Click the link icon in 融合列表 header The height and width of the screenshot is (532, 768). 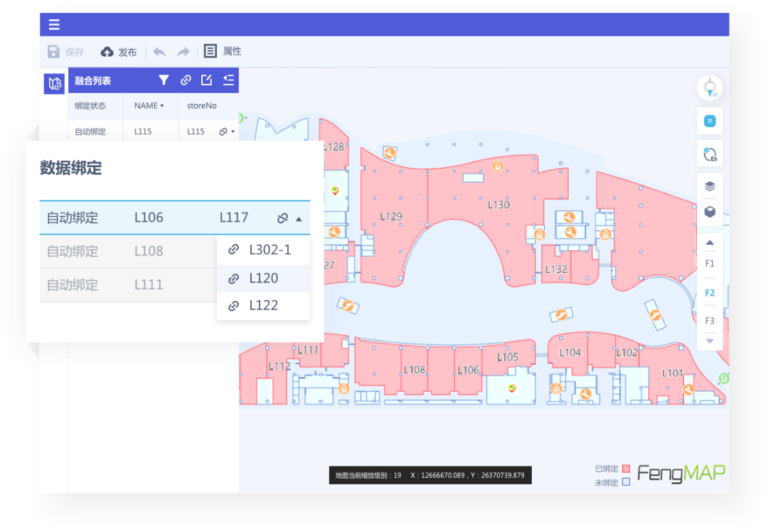[185, 80]
